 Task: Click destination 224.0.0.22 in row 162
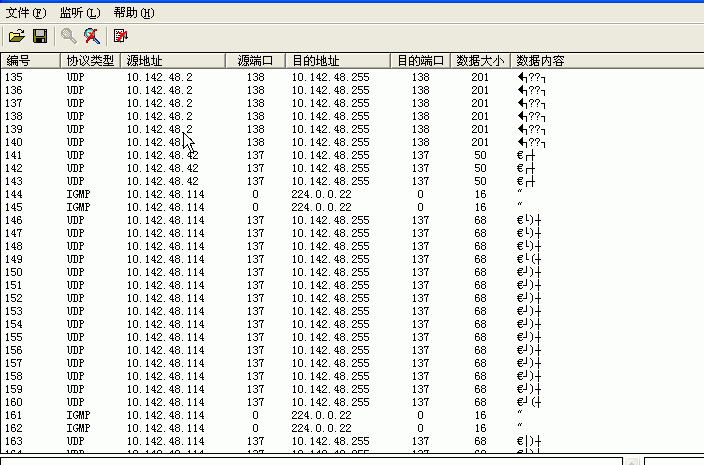coord(321,429)
